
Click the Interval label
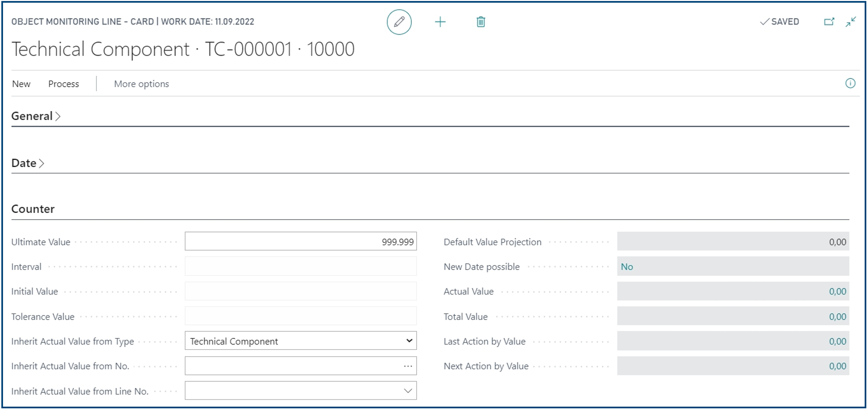pyautogui.click(x=26, y=267)
